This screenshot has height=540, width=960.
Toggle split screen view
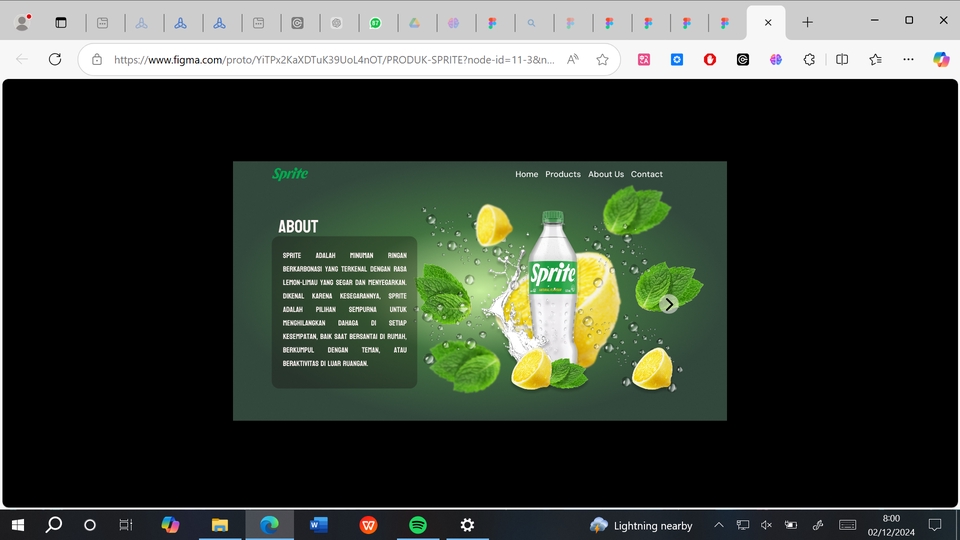[x=842, y=59]
